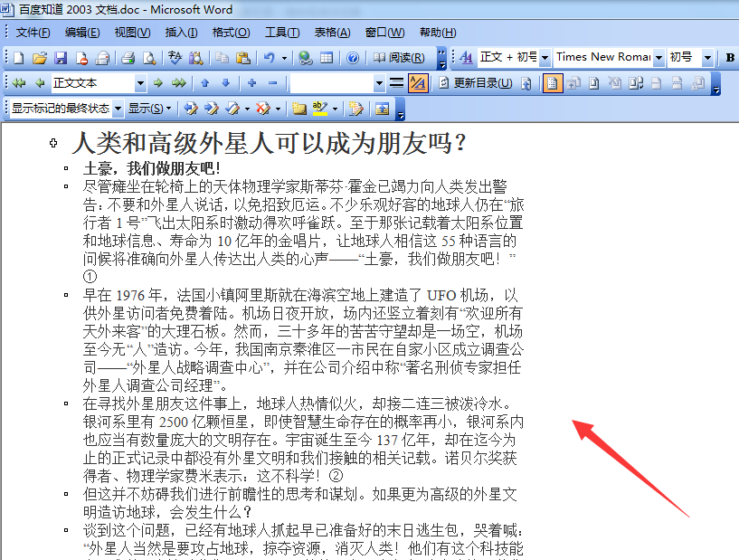Insert a new comment note

coord(298,109)
